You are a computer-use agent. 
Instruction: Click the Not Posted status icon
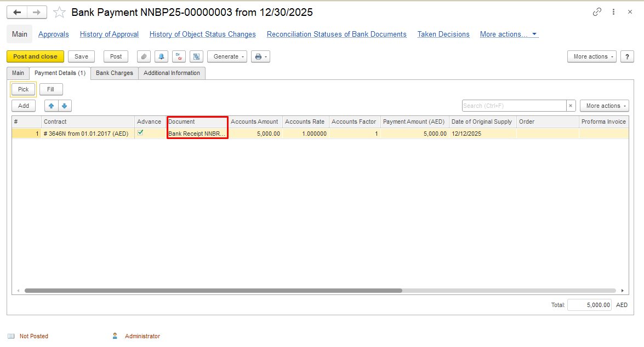click(11, 336)
